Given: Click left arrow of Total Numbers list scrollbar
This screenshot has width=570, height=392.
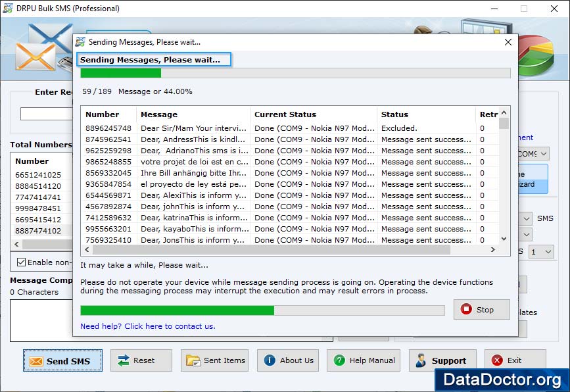Looking at the screenshot, I should click(x=16, y=245).
